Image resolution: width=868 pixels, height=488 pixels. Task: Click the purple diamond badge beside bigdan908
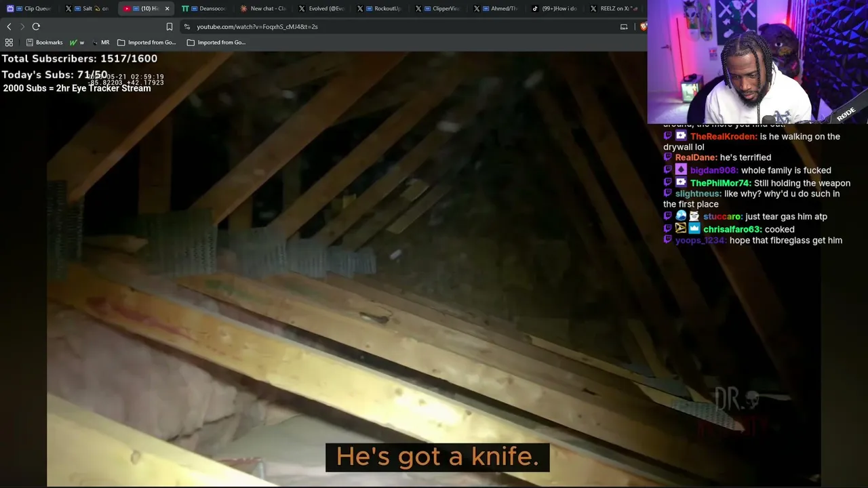pyautogui.click(x=681, y=170)
